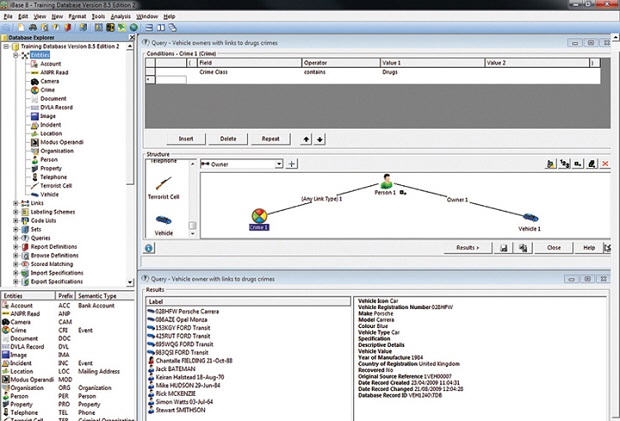Click the move condition up arrow
The height and width of the screenshot is (421, 620).
[x=306, y=139]
